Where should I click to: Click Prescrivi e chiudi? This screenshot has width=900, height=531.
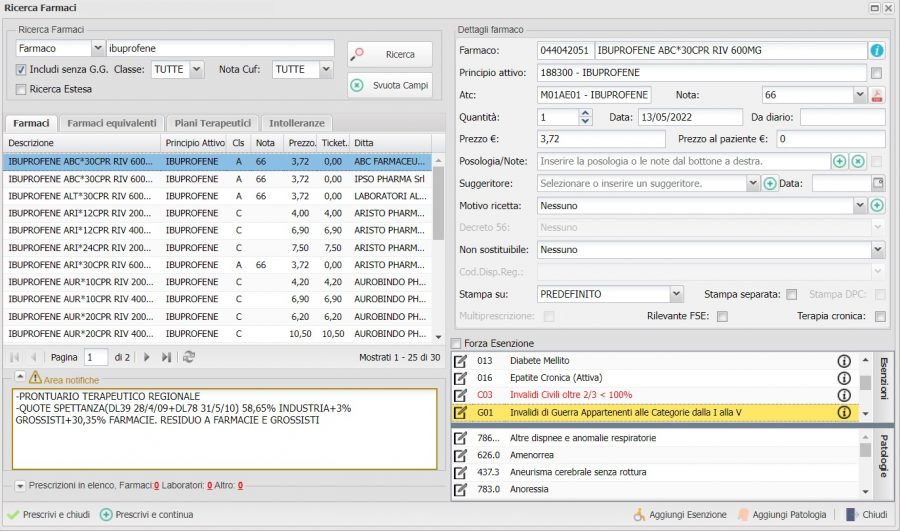(x=49, y=515)
